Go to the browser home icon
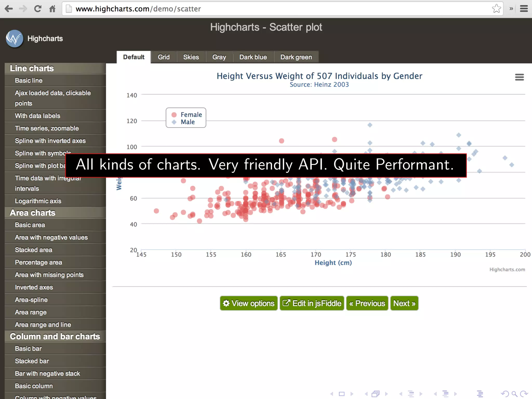 pos(52,9)
